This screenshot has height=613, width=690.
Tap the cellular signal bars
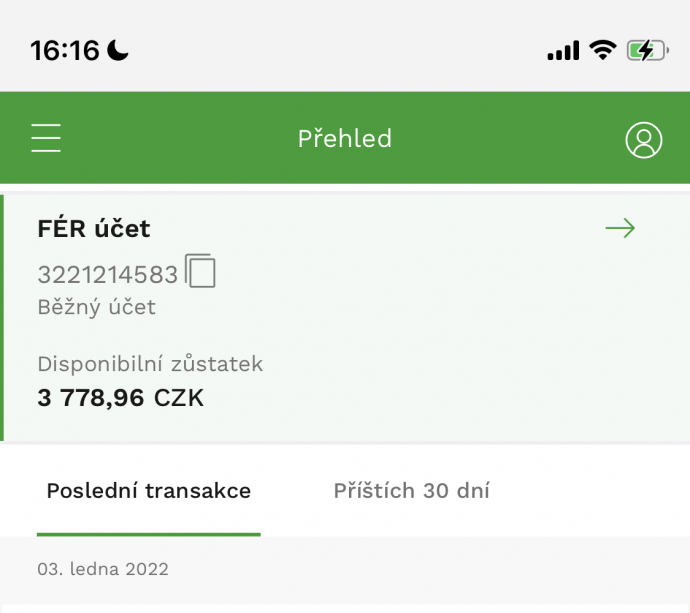click(563, 51)
